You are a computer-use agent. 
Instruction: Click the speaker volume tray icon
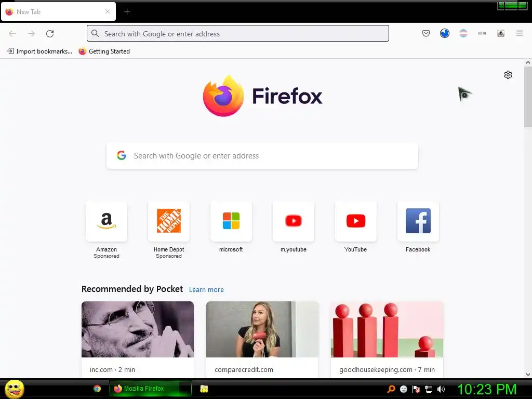(x=441, y=389)
